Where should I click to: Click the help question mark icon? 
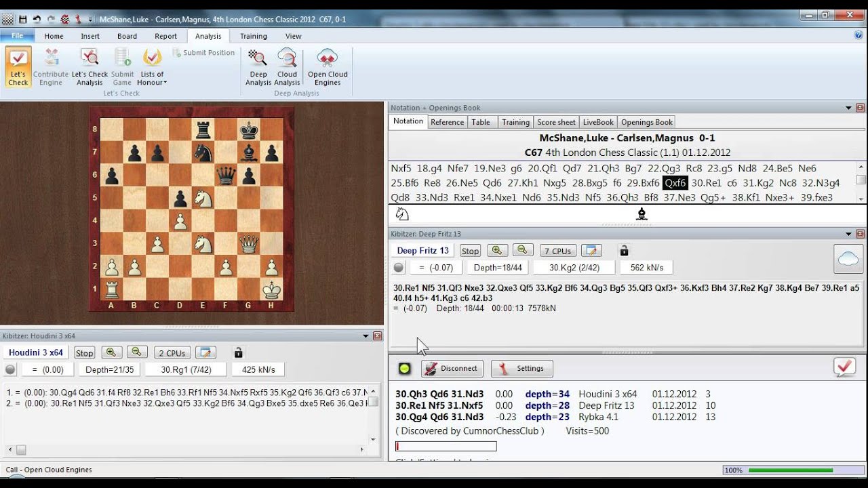[x=859, y=35]
